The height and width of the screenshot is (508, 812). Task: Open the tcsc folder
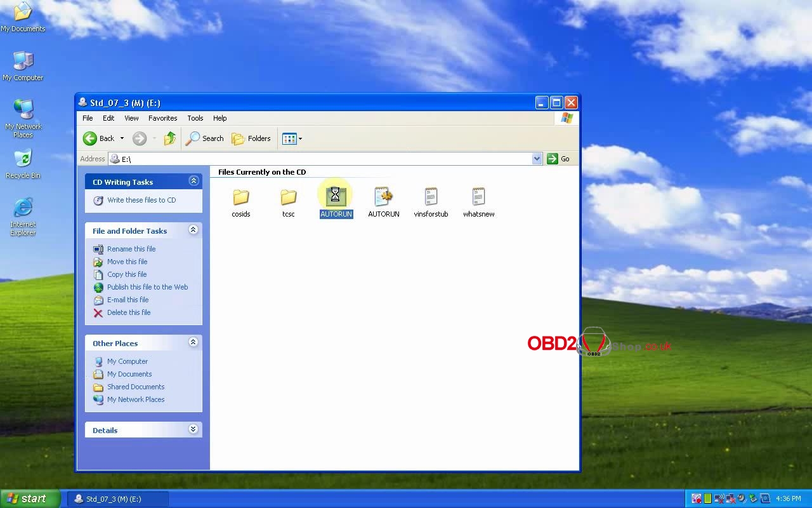[x=288, y=198]
